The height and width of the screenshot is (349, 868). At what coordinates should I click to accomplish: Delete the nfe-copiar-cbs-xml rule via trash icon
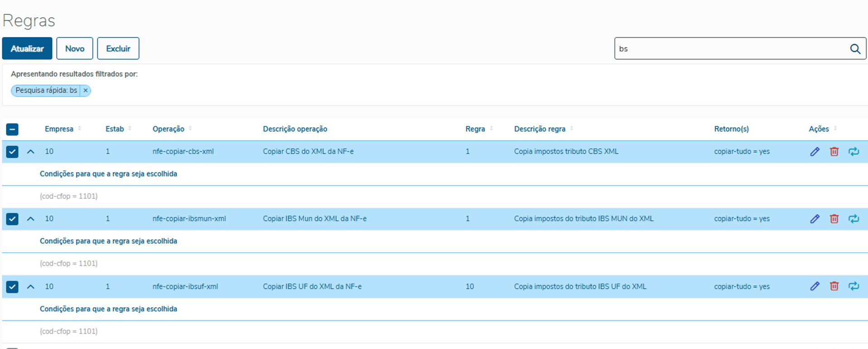834,152
